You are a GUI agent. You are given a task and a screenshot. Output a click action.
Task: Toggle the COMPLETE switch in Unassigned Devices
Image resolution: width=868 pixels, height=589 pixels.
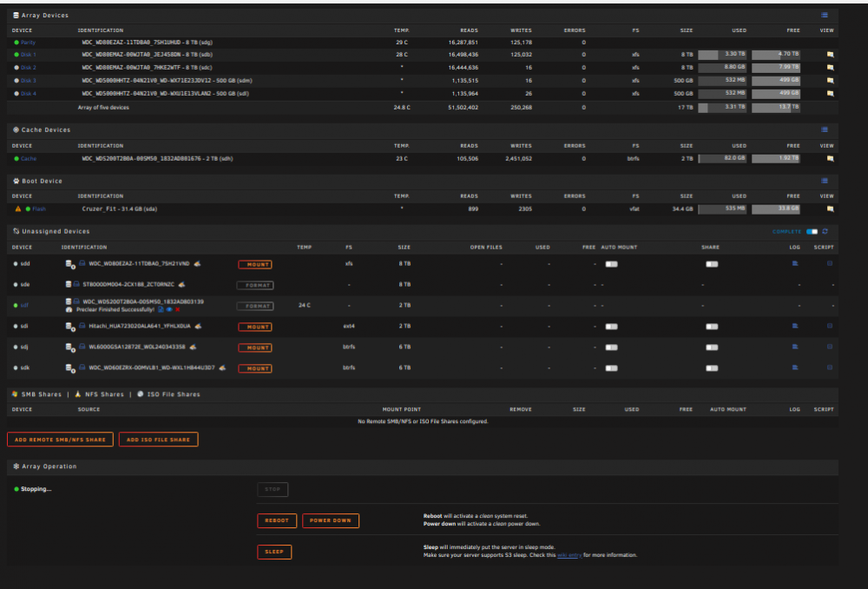812,232
